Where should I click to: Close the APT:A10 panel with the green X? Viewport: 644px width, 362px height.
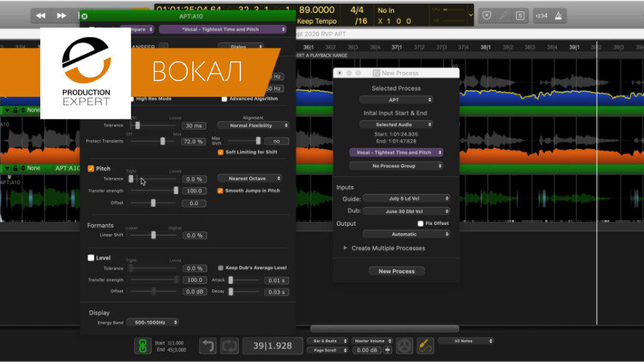(85, 17)
